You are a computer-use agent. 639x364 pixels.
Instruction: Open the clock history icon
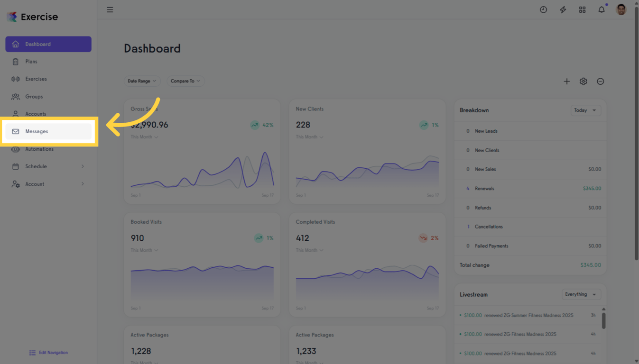click(543, 9)
